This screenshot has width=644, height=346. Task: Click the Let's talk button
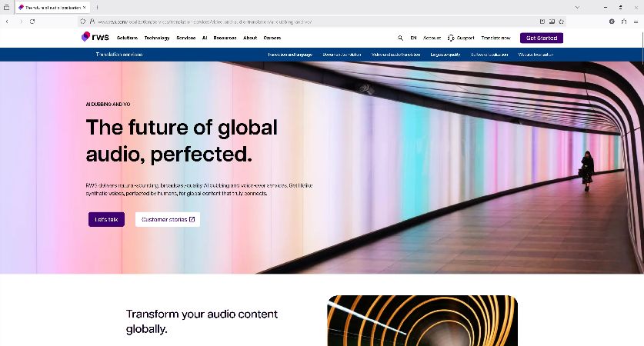click(x=106, y=220)
